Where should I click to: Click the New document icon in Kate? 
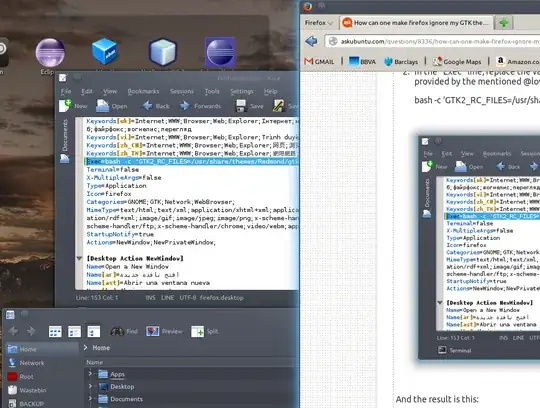[x=65, y=105]
